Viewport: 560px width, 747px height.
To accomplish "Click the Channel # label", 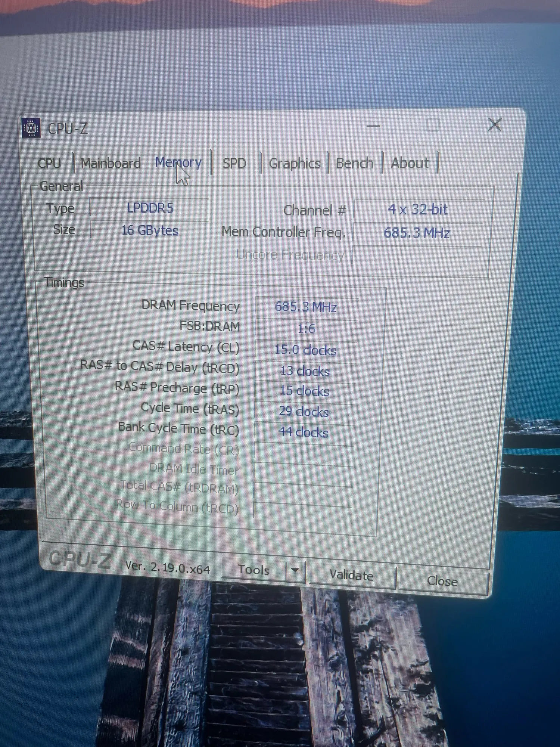I will (315, 210).
